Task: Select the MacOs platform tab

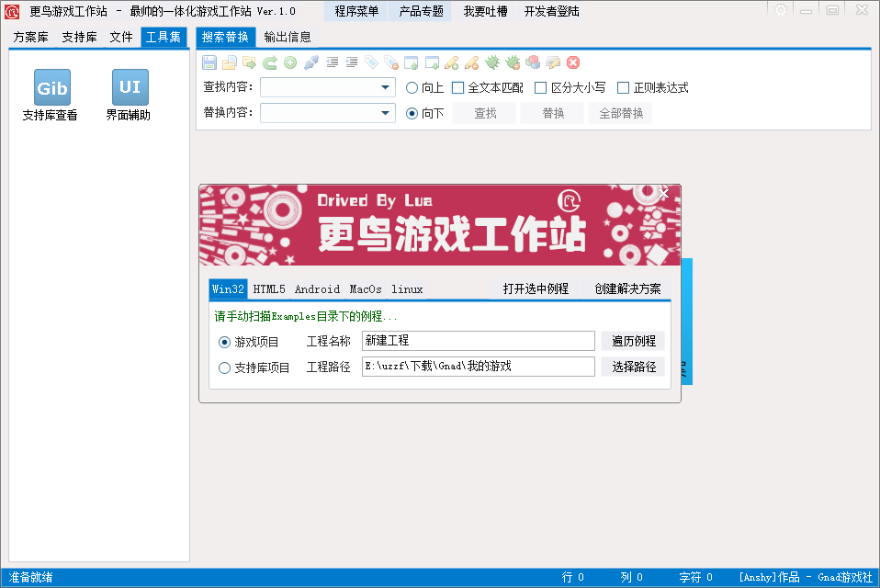Action: [366, 289]
